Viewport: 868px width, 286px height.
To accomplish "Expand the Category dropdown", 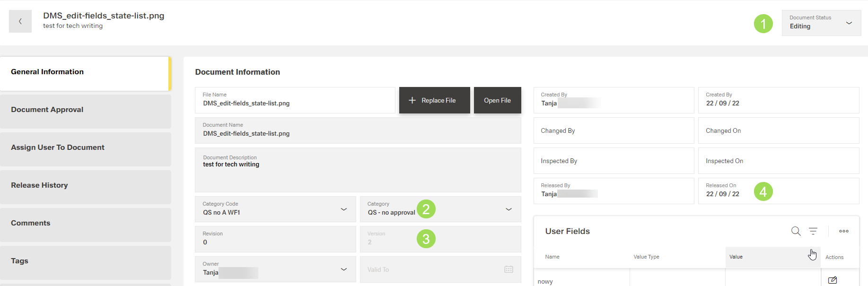I will (x=509, y=209).
